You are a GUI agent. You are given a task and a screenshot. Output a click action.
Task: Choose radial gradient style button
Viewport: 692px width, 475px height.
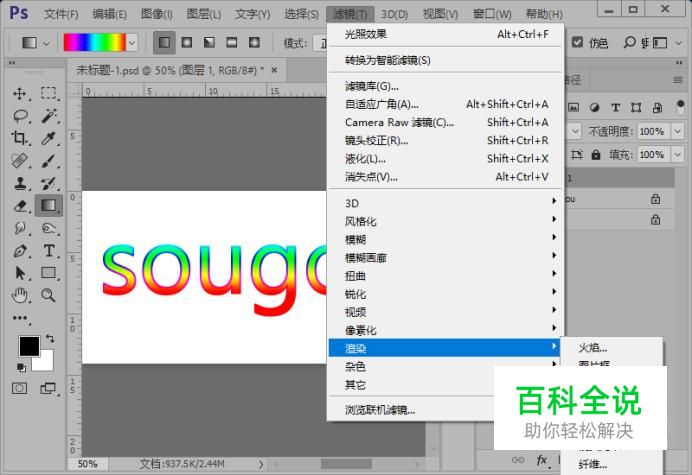187,42
